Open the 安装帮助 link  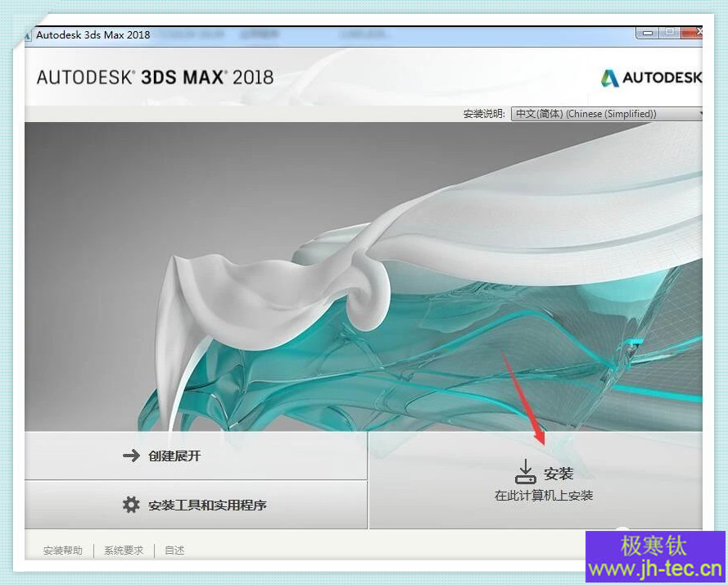(63, 551)
